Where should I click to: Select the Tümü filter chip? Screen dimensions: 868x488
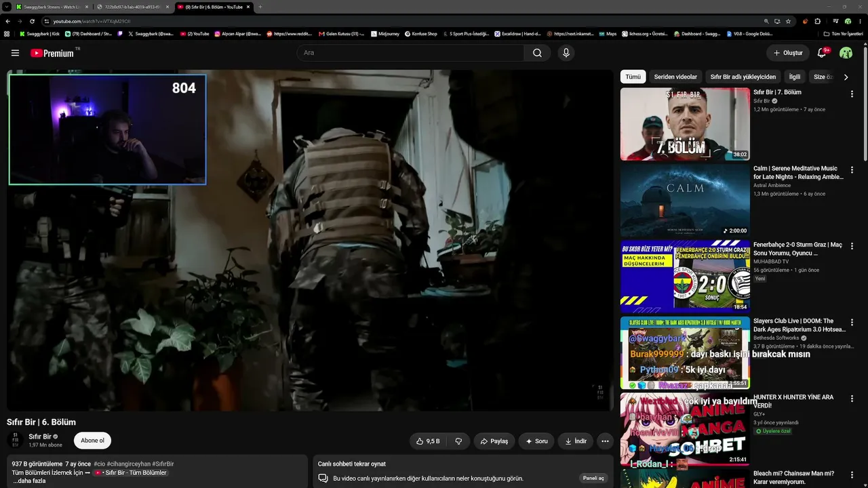[x=633, y=77]
